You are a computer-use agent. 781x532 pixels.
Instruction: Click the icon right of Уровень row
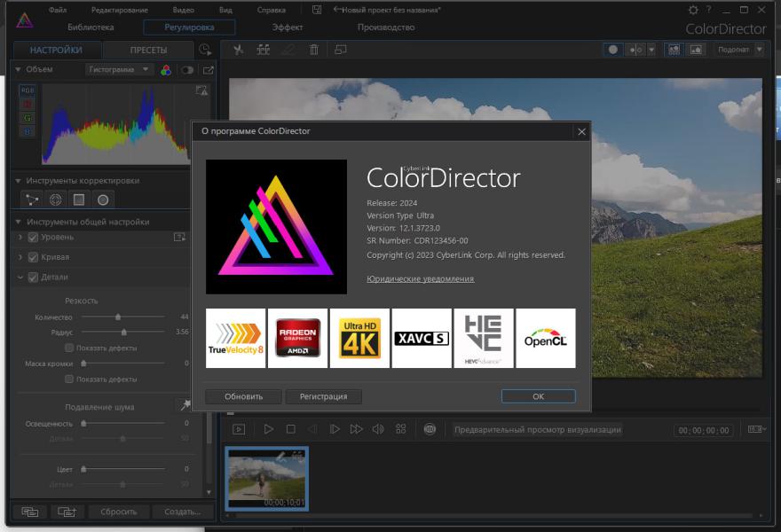[179, 237]
